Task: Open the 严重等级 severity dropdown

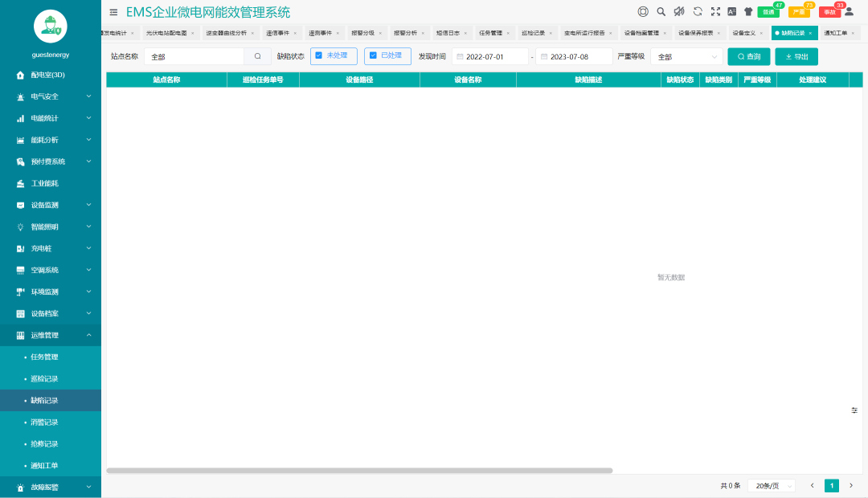Action: (688, 57)
